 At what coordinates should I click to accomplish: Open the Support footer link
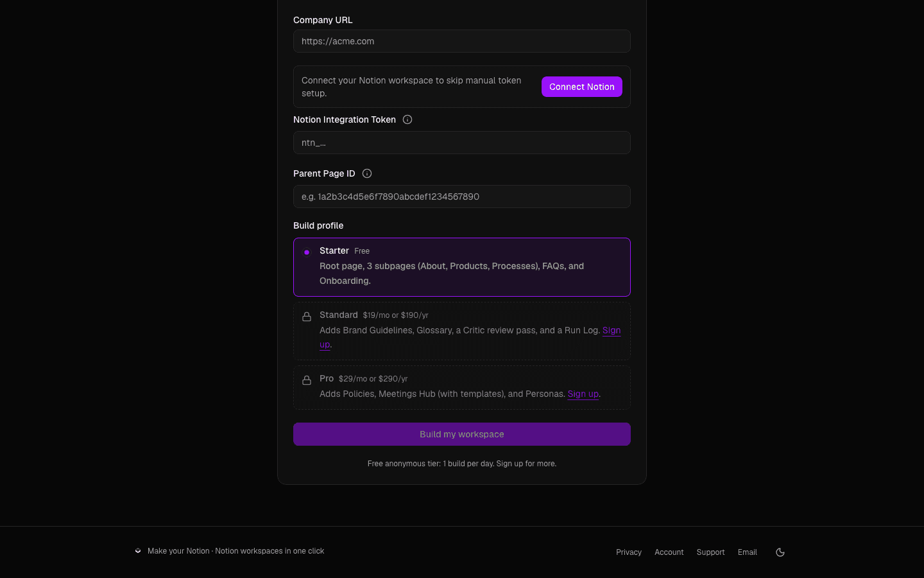click(x=711, y=552)
